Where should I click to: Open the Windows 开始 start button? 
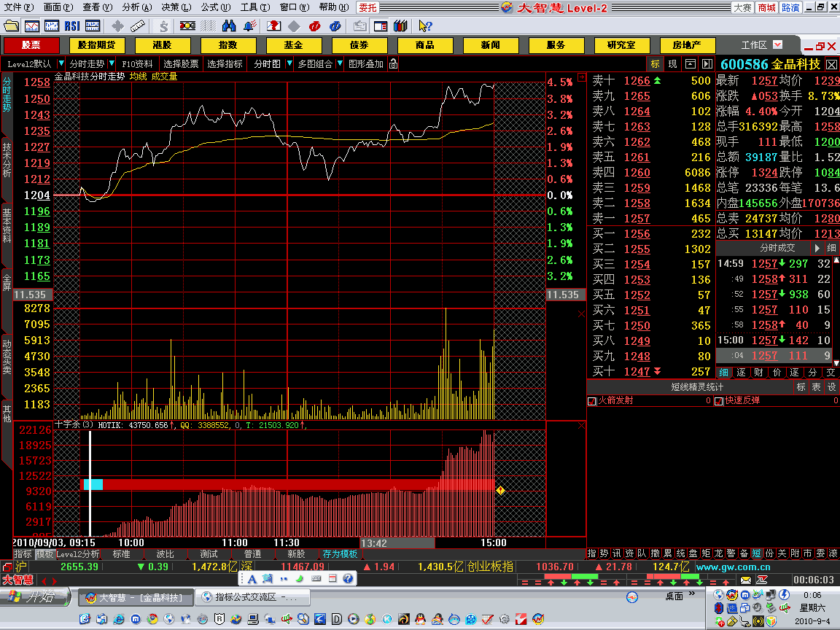35,596
